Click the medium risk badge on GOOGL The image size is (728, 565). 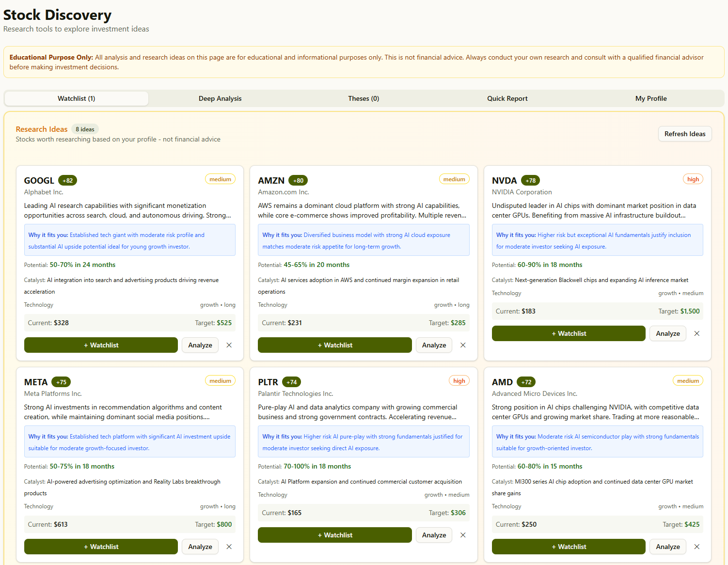pos(220,179)
